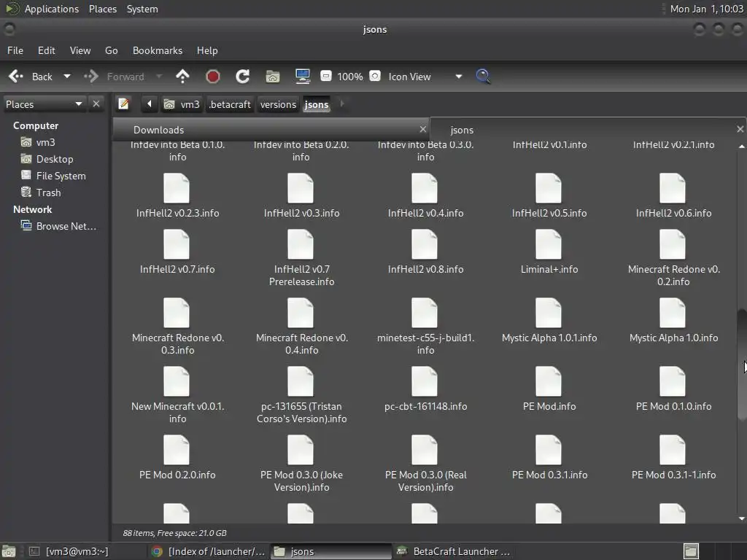Select jsons path bar button

point(317,104)
